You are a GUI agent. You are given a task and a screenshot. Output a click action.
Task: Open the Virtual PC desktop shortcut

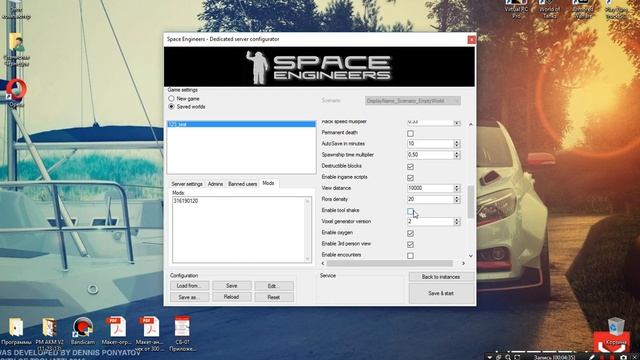pos(516,8)
